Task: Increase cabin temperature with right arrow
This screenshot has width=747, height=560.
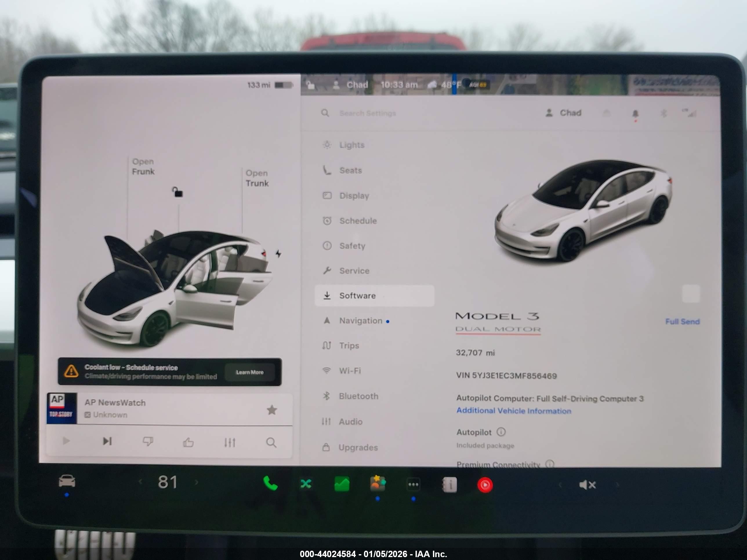Action: point(196,482)
